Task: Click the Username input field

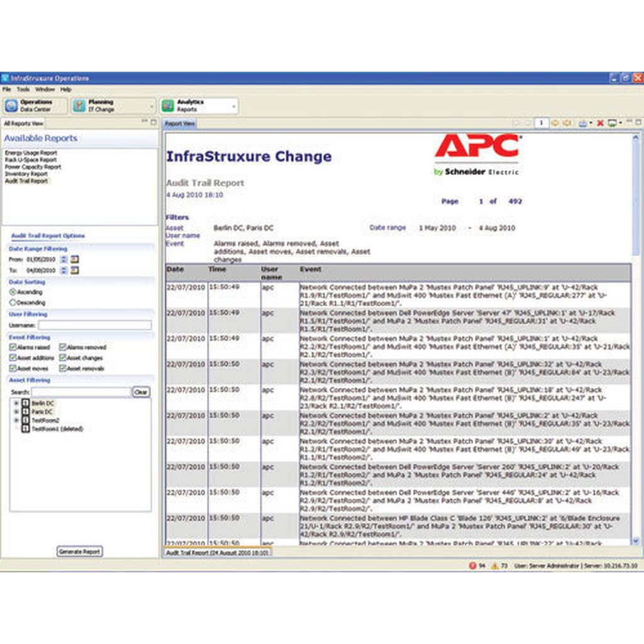Action: 94,325
